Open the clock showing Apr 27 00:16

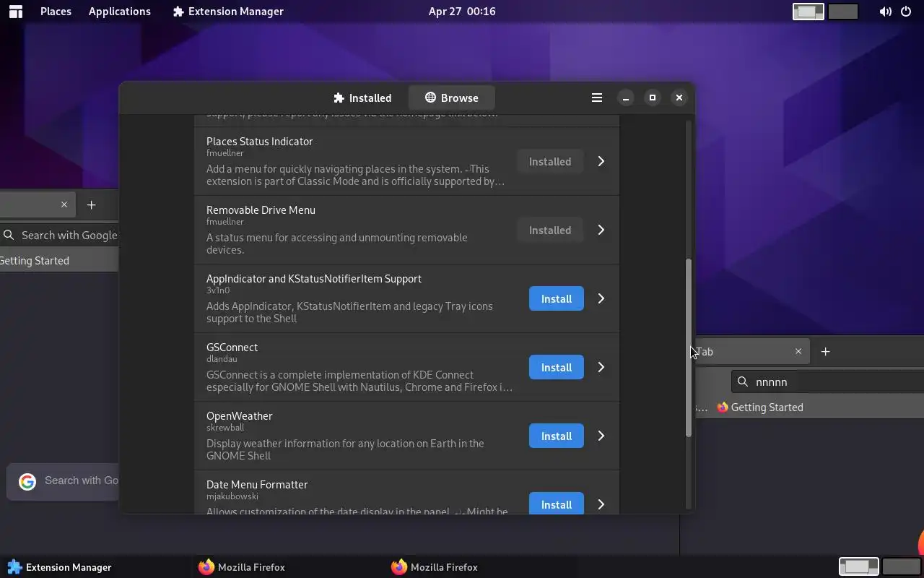(x=462, y=11)
